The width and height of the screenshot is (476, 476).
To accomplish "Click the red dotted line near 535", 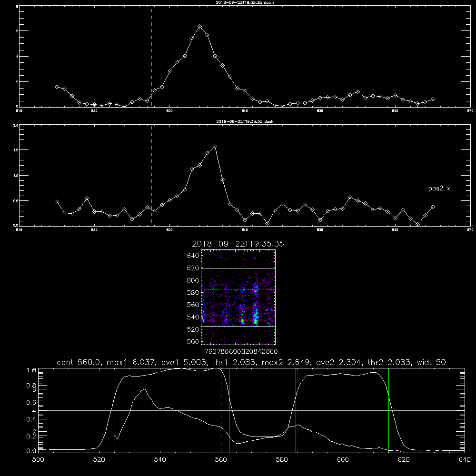I will [145, 410].
